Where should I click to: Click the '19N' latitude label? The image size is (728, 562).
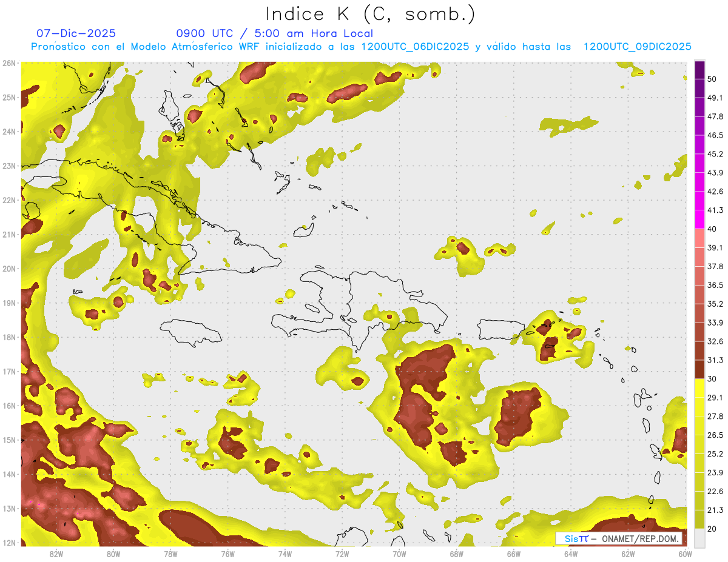[x=9, y=303]
